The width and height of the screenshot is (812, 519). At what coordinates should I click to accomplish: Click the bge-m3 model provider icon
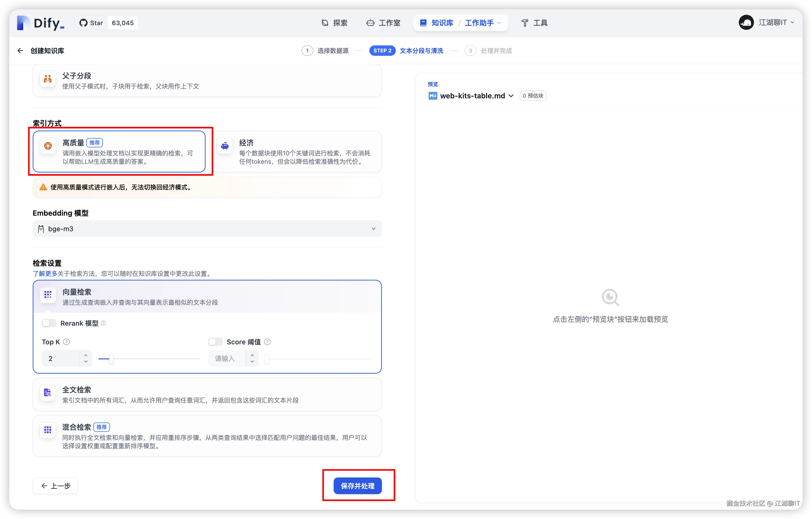(41, 229)
